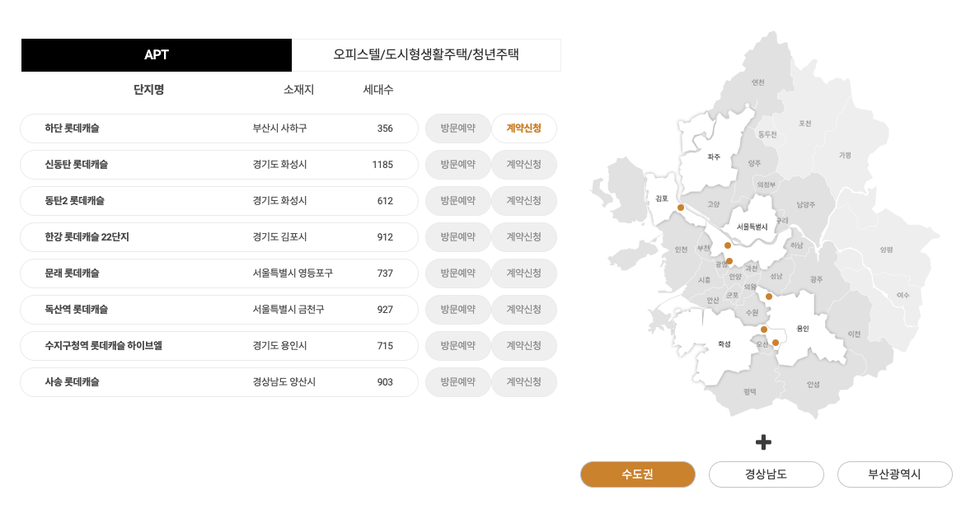Select 파주 region on the map
Screen dimensions: 980x514
click(x=714, y=157)
